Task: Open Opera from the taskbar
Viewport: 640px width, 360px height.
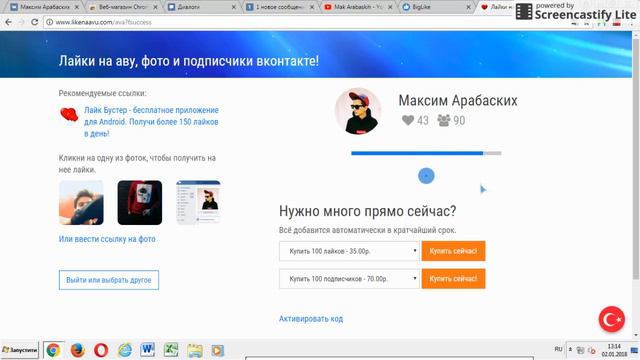Action: tap(101, 350)
